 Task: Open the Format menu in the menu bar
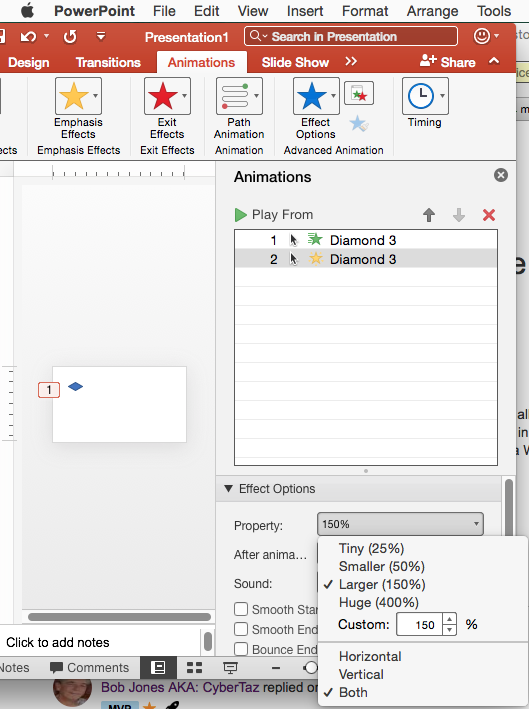pyautogui.click(x=365, y=10)
